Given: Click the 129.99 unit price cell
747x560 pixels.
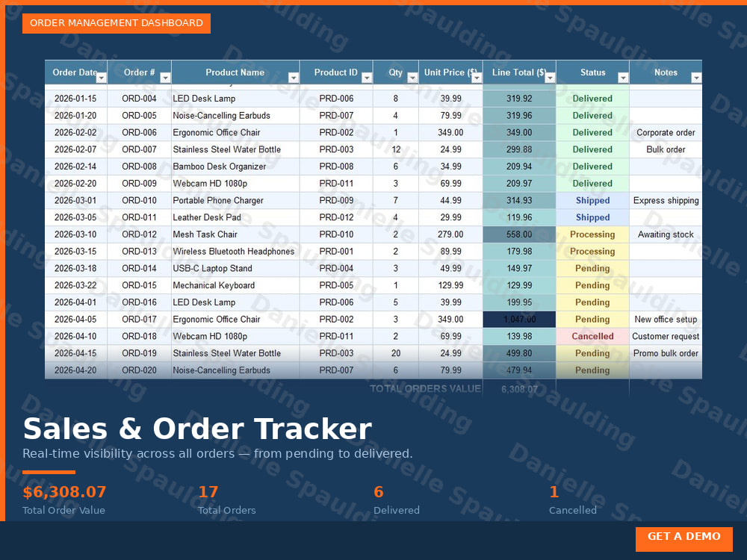Looking at the screenshot, I should 450,286.
